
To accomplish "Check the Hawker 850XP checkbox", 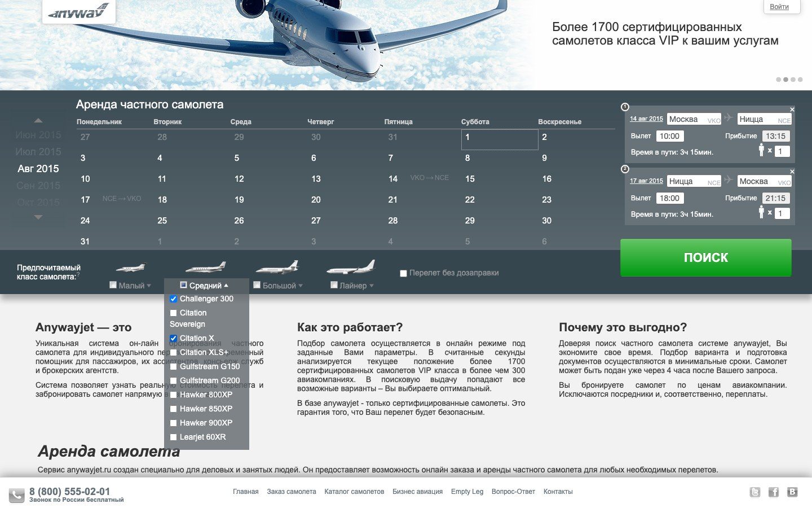I will point(174,409).
